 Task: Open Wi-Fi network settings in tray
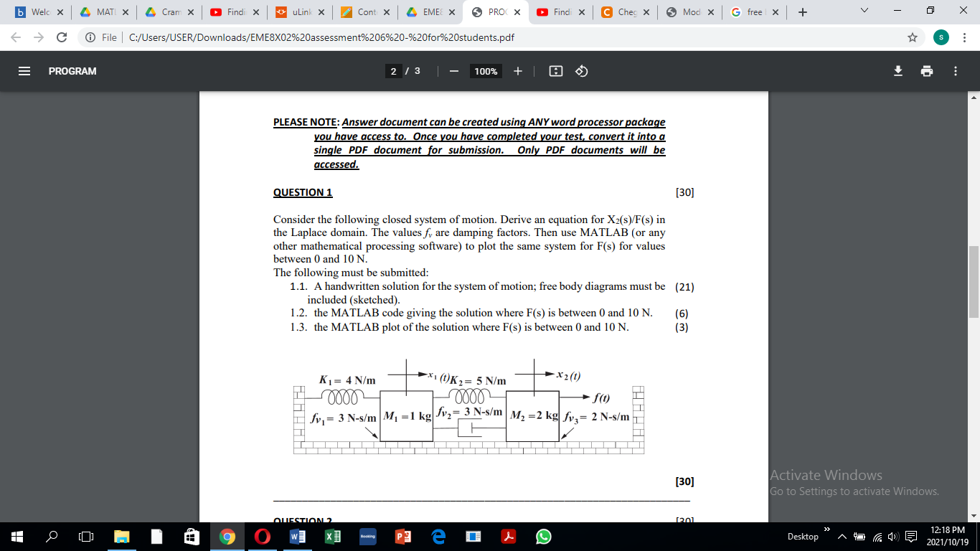877,537
